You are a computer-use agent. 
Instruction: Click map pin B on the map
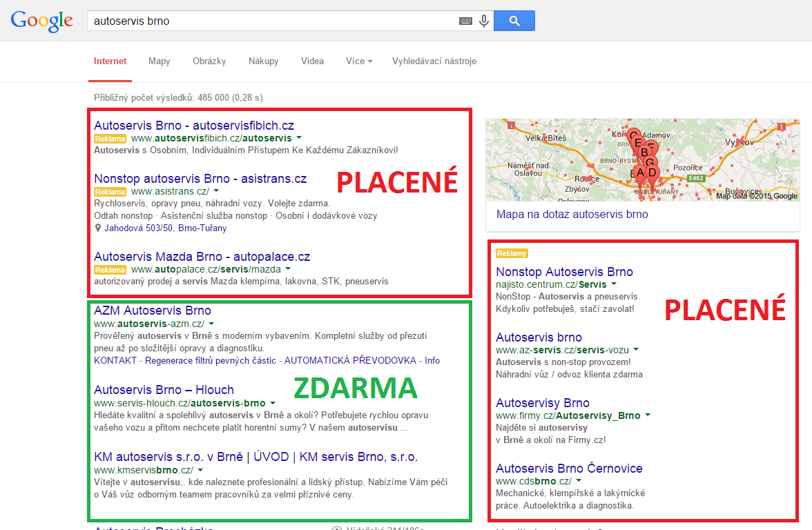(645, 152)
